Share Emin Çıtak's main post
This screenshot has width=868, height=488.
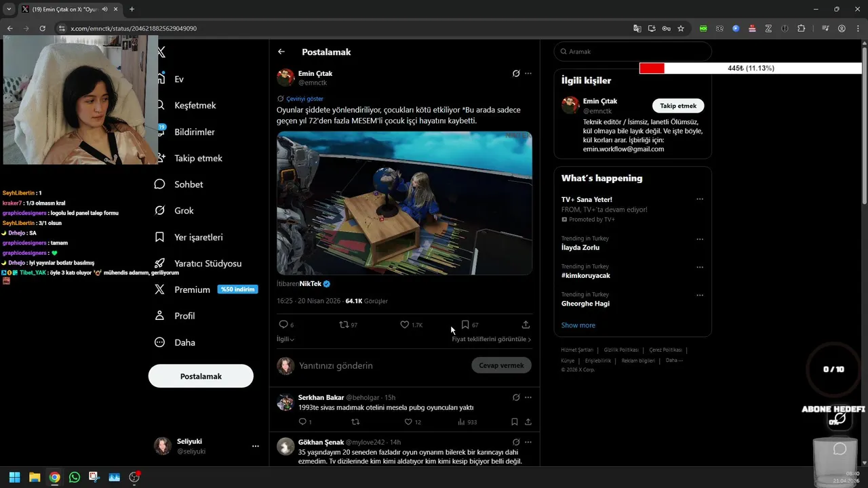tap(526, 325)
